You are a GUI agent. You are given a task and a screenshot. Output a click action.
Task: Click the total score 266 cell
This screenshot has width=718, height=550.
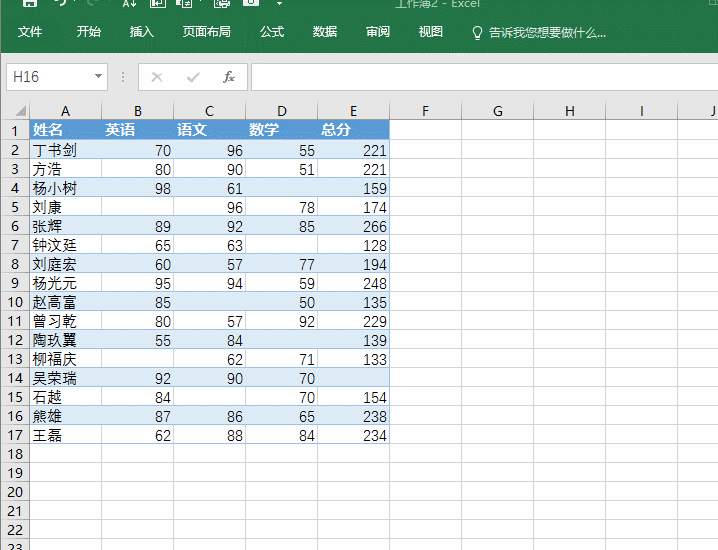click(354, 226)
